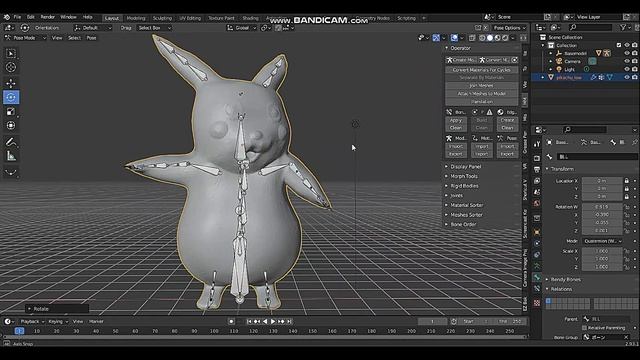
Task: Toggle the viewport overlays icon
Action: pyautogui.click(x=454, y=38)
